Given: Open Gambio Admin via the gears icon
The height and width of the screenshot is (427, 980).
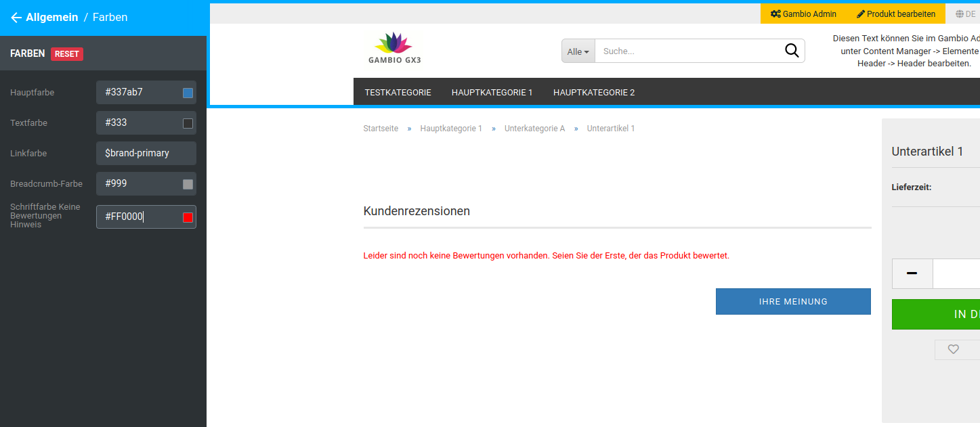Looking at the screenshot, I should click(775, 14).
